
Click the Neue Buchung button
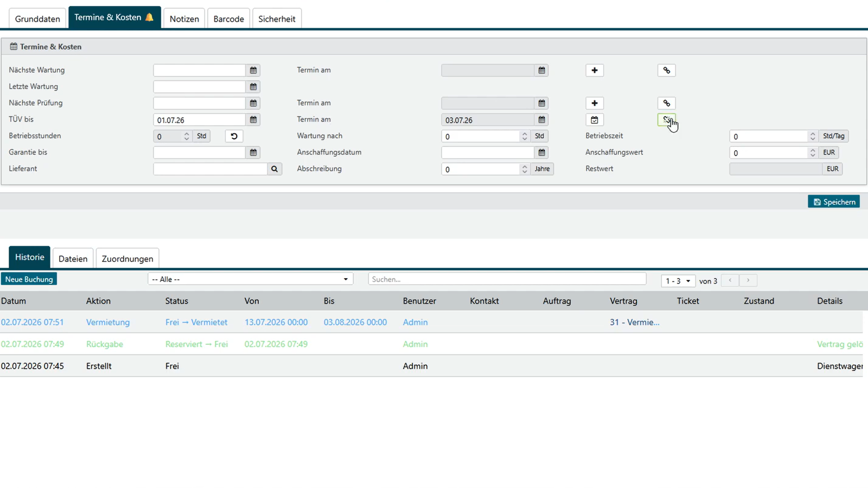point(29,279)
